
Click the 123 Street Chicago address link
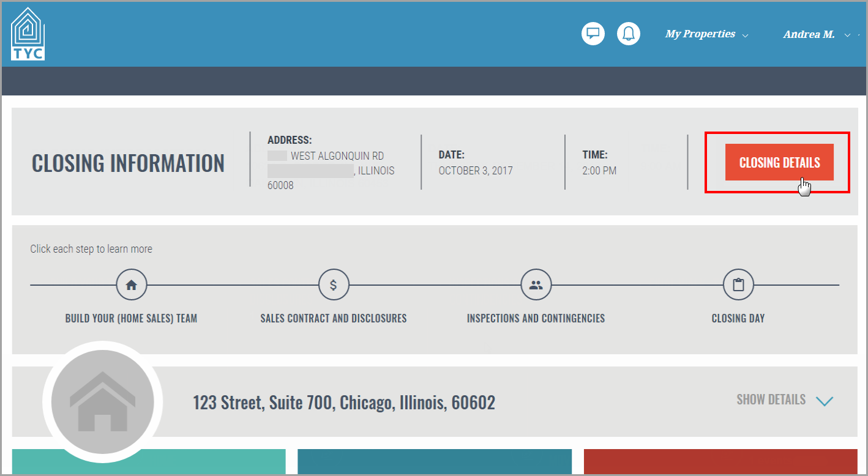tap(345, 402)
